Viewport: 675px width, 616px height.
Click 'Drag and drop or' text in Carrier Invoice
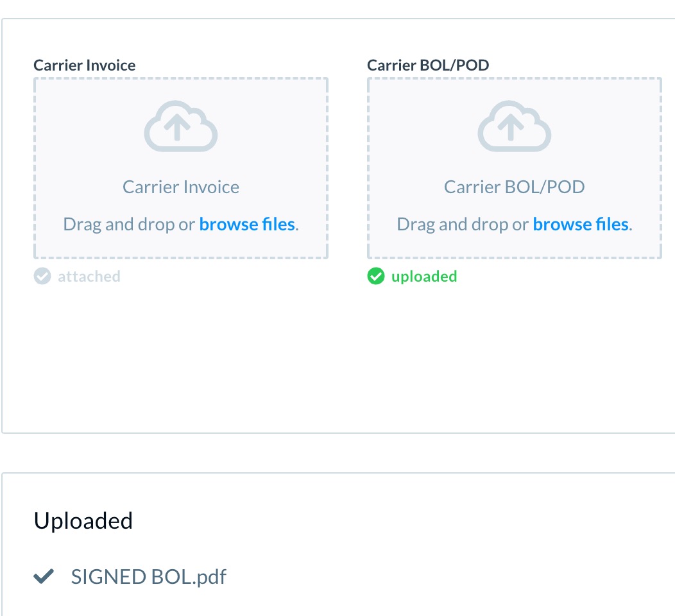[x=129, y=225]
